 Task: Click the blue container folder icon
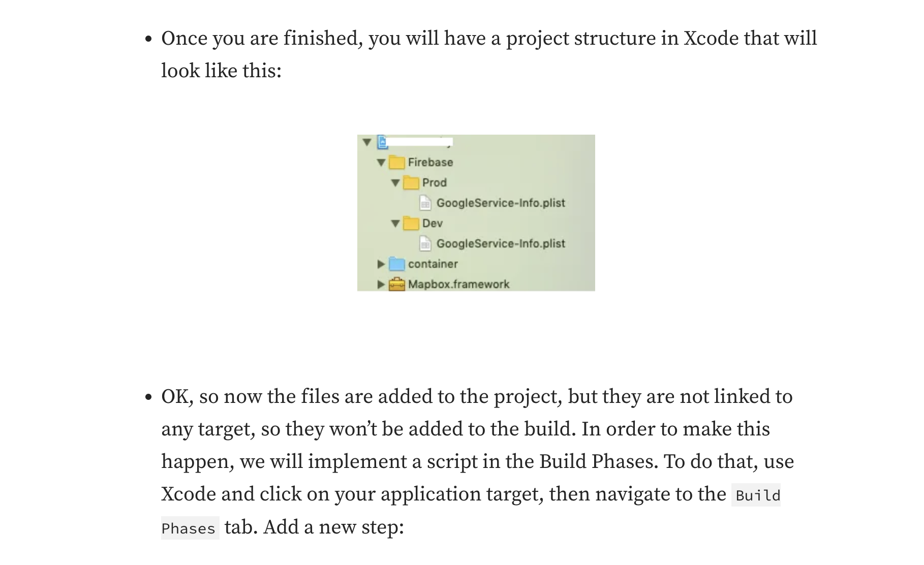coord(397,264)
